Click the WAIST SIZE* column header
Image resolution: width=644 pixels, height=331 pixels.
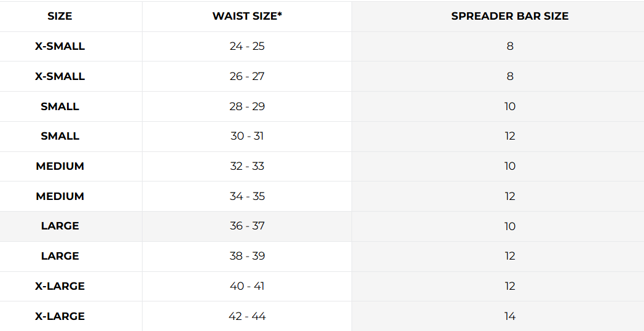[247, 17]
